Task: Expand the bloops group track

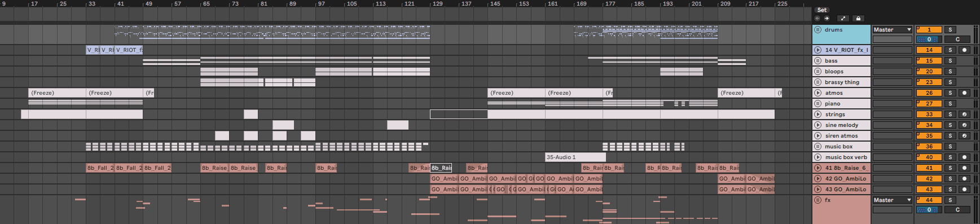Action: [x=818, y=72]
